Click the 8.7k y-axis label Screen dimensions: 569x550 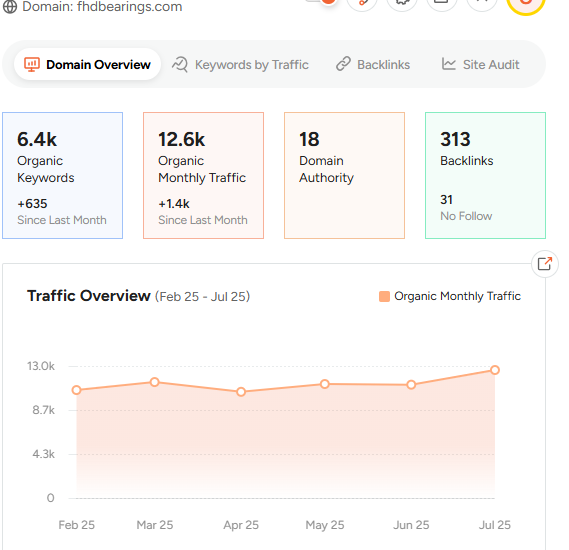coord(44,410)
